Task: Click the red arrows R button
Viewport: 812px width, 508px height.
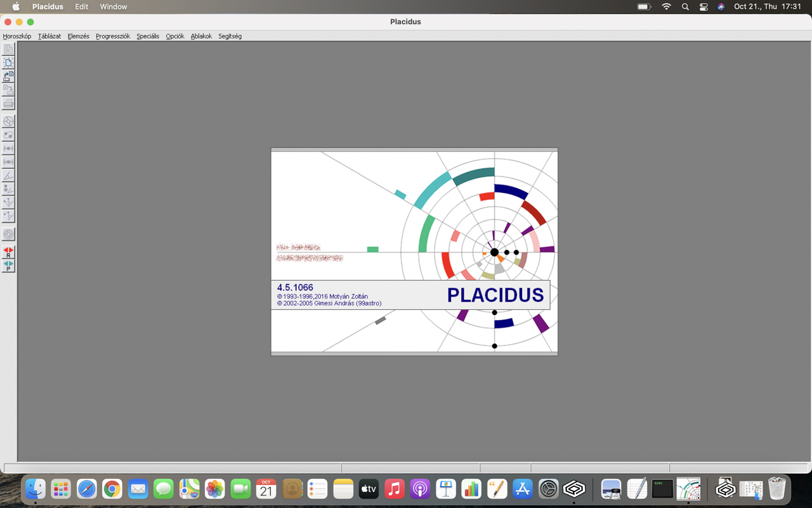Action: [8, 252]
